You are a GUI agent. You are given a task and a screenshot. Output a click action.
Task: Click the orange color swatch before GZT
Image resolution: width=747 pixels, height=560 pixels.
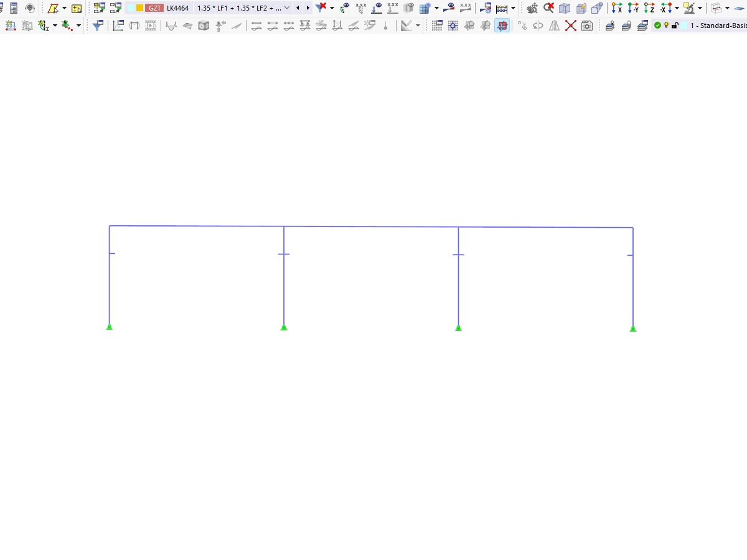point(140,8)
